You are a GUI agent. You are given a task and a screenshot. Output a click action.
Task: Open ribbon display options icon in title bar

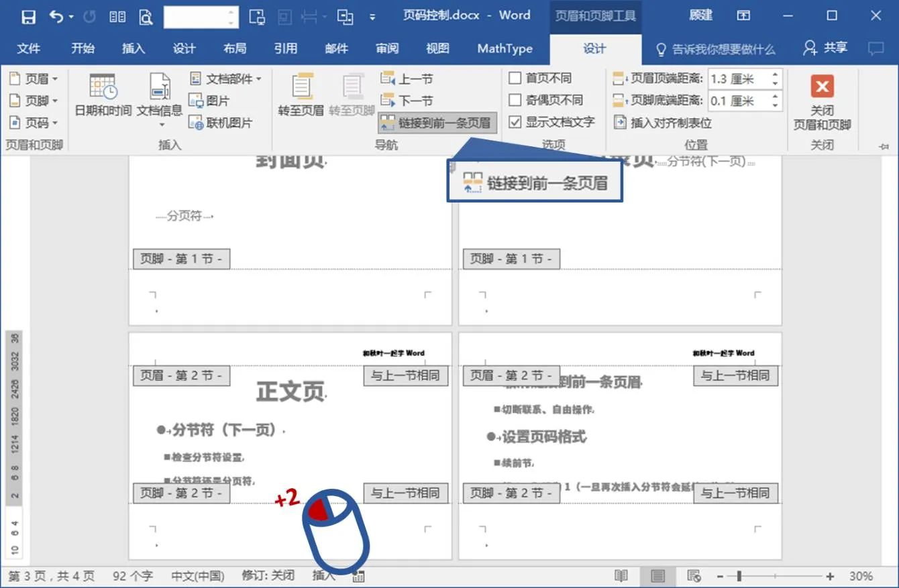[743, 16]
